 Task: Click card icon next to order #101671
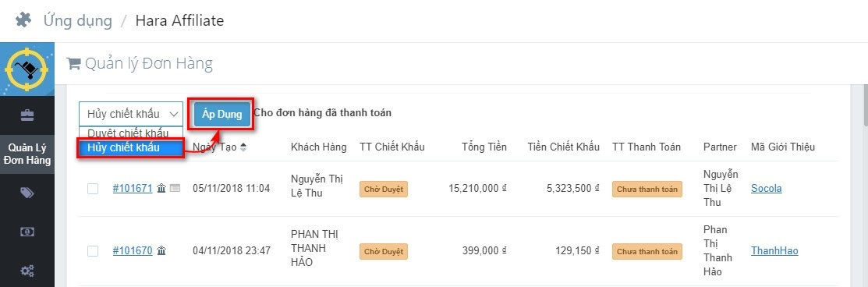(175, 189)
